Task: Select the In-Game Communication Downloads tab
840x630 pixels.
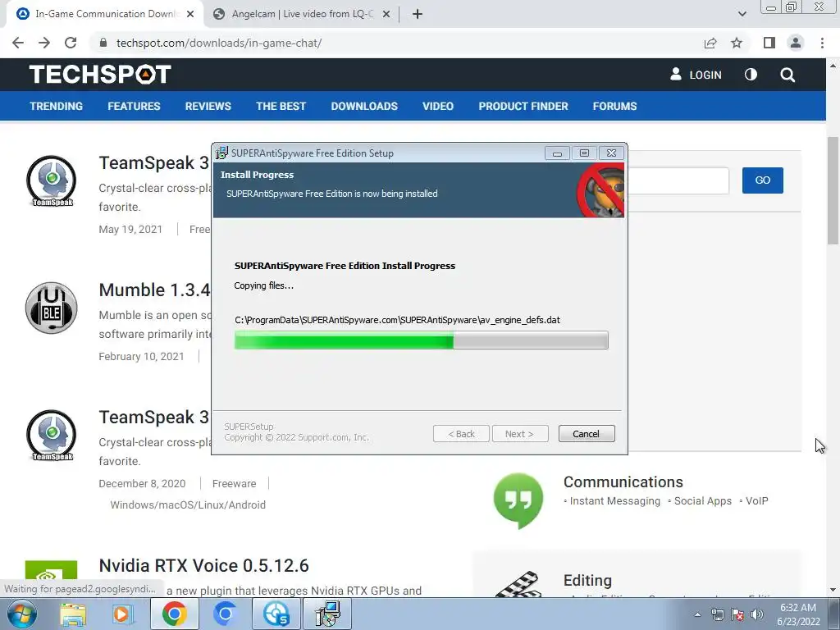Action: (x=104, y=14)
